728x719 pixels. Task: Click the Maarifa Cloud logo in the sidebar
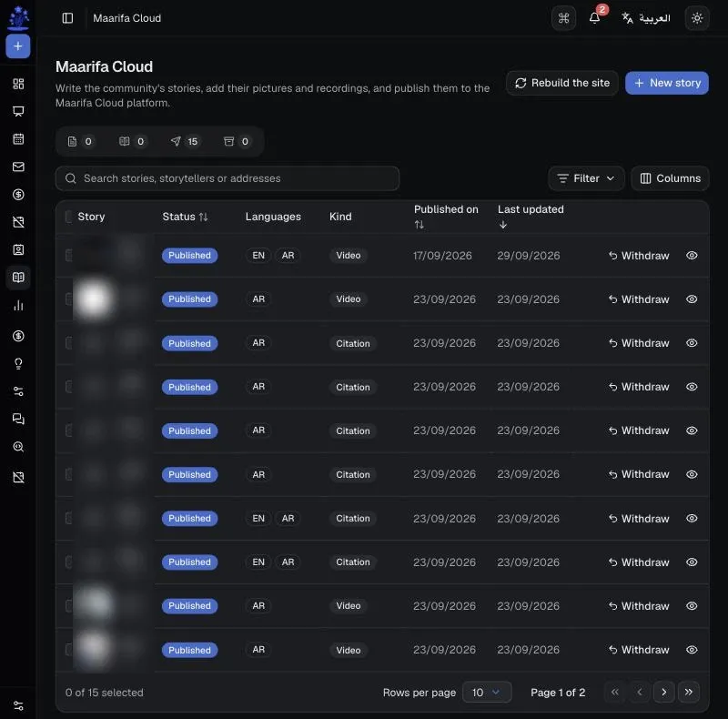coord(18,17)
